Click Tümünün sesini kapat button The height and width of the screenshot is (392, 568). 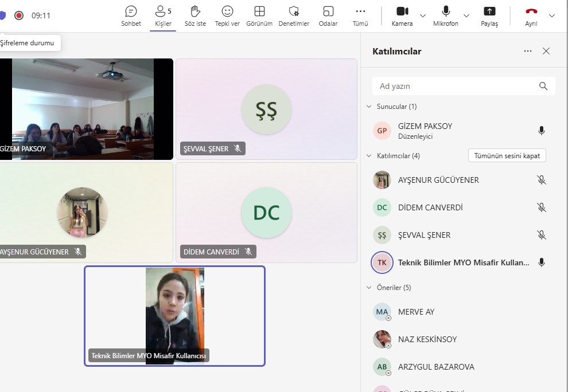507,156
